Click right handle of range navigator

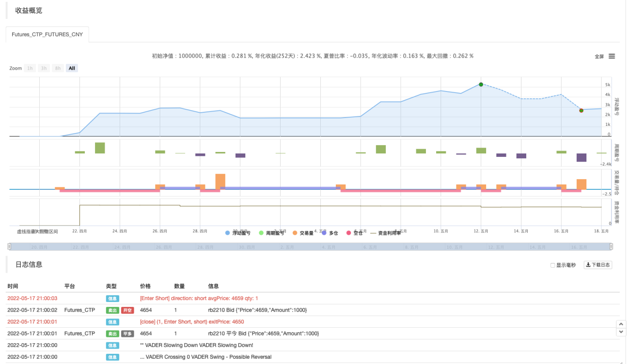click(x=611, y=246)
